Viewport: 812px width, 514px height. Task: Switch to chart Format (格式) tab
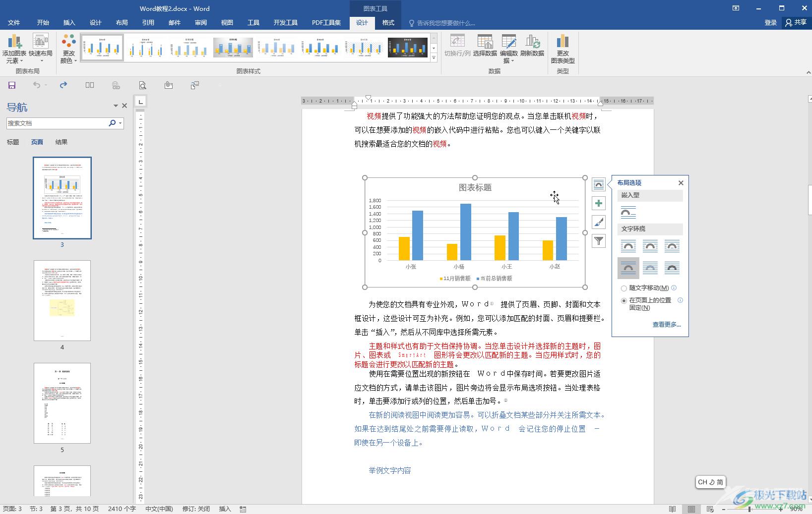point(388,23)
